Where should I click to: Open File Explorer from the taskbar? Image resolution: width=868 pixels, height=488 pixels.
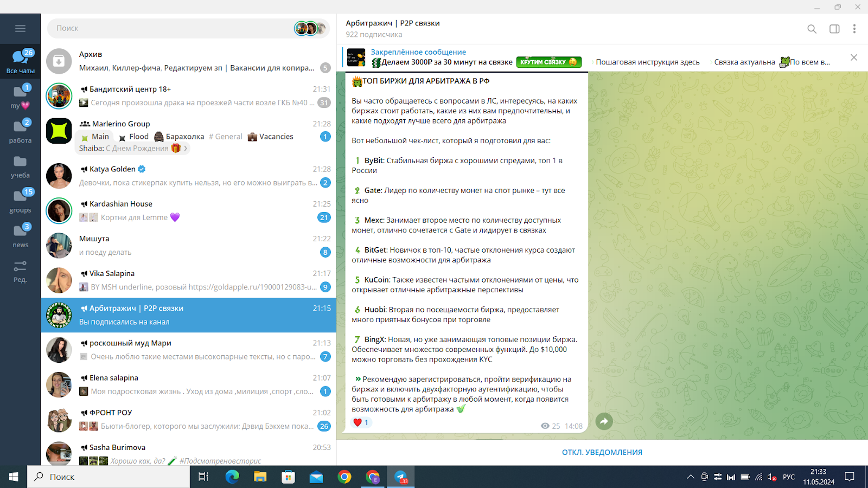(x=260, y=477)
